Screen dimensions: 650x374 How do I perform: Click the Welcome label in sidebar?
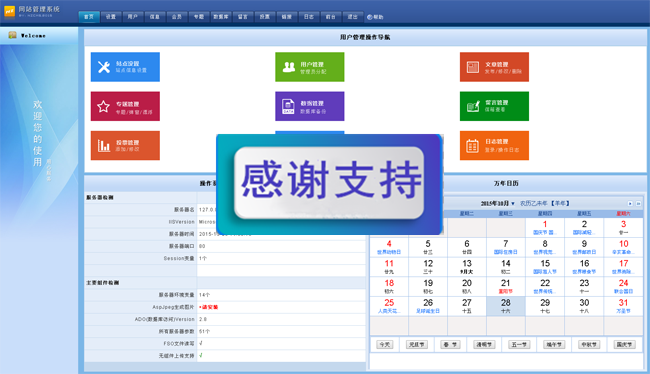(33, 36)
